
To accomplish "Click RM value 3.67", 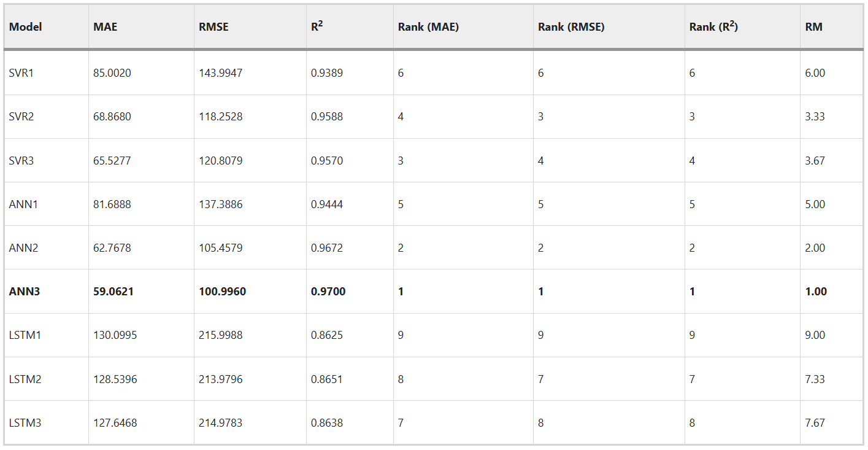I will [815, 161].
